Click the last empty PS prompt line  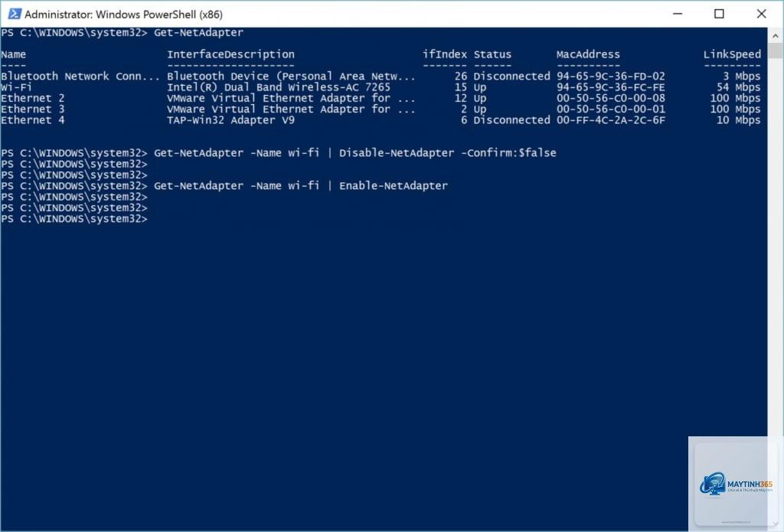(74, 219)
